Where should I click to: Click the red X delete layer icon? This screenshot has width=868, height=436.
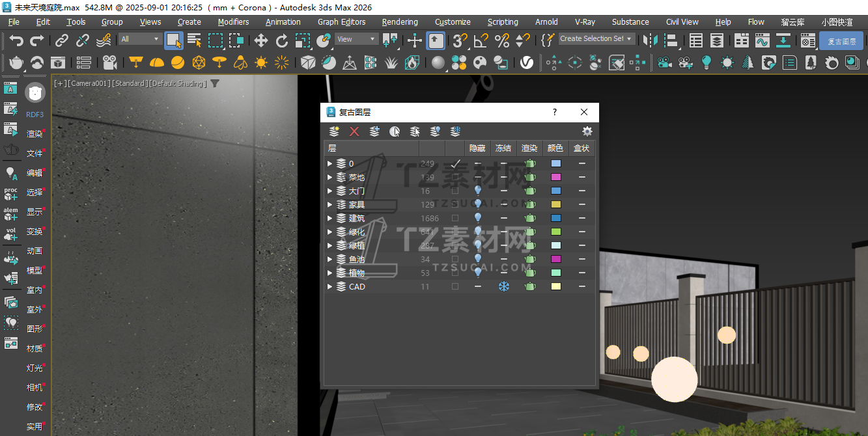pyautogui.click(x=354, y=131)
